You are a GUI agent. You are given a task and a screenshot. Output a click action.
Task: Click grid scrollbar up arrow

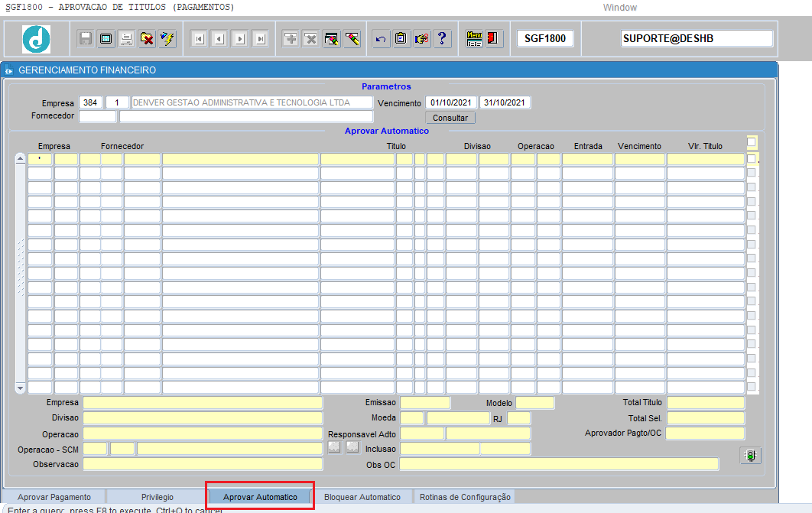[x=20, y=158]
